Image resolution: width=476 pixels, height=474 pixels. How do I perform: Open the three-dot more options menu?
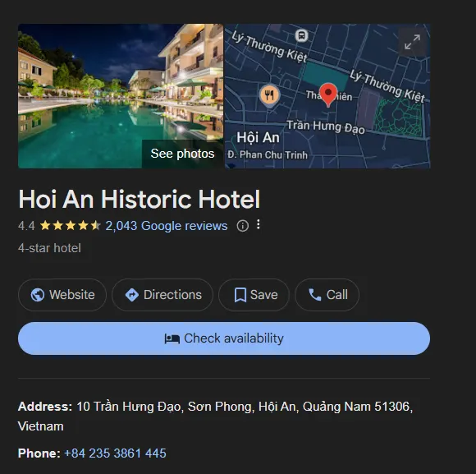click(x=258, y=224)
